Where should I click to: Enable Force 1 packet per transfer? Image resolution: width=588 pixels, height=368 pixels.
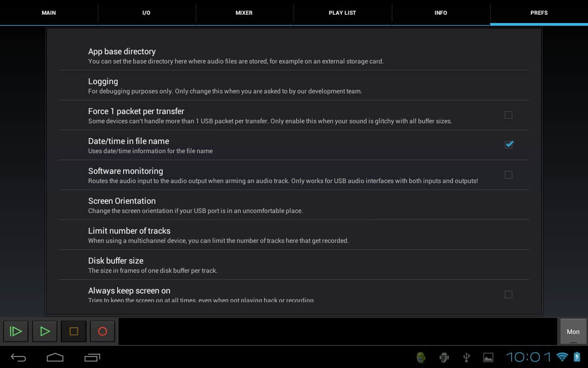pos(508,115)
